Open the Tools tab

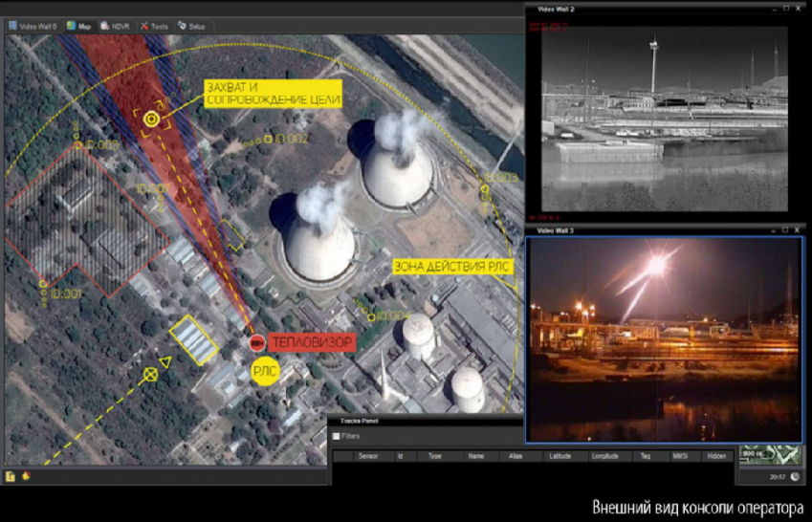(x=152, y=26)
